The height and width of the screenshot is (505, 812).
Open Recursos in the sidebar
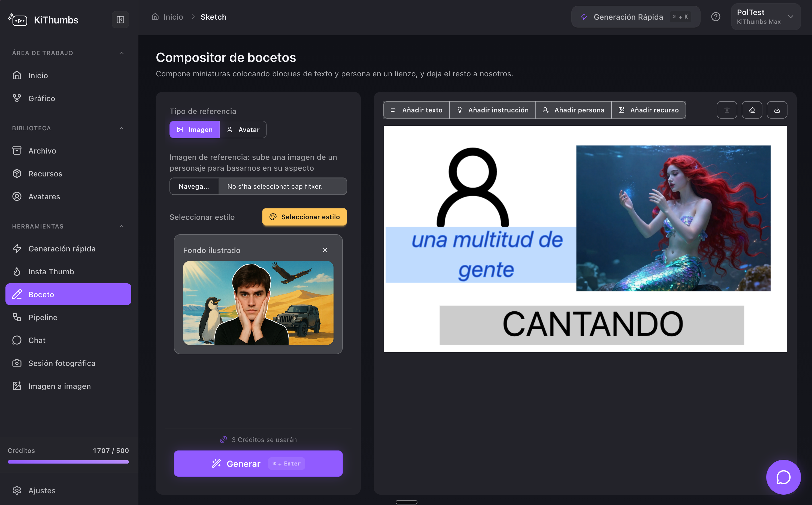pos(68,174)
